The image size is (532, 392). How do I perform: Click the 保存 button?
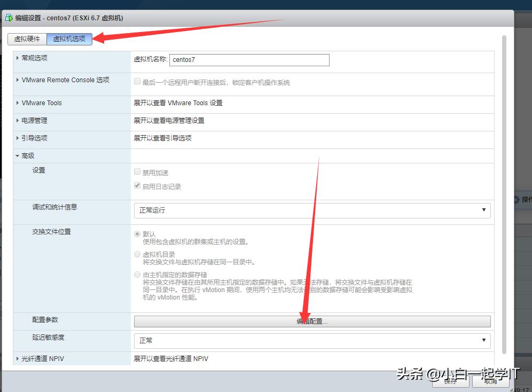(x=450, y=381)
